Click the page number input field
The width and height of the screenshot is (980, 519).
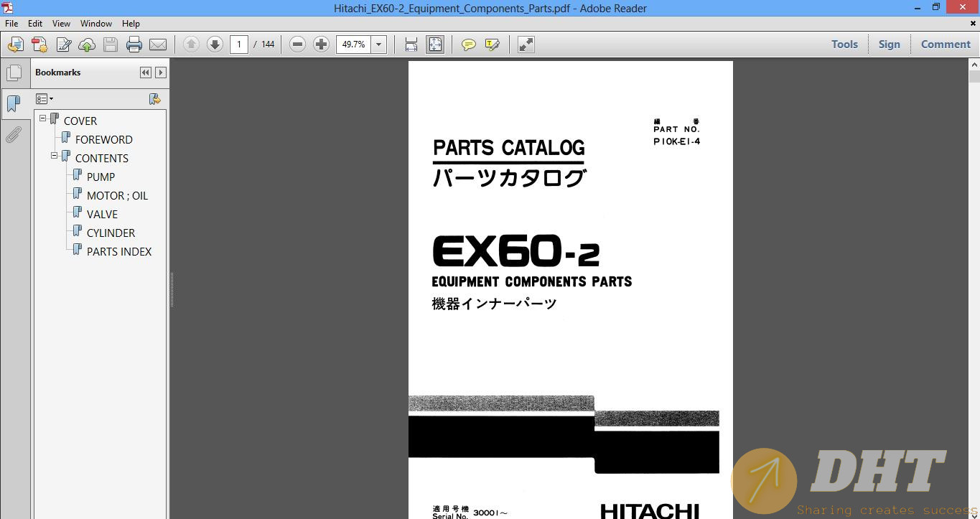239,45
